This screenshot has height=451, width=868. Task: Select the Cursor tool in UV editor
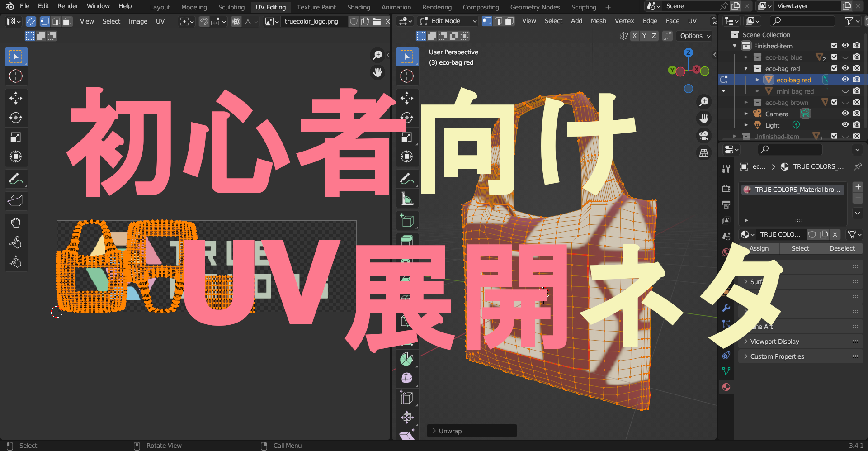(16, 76)
